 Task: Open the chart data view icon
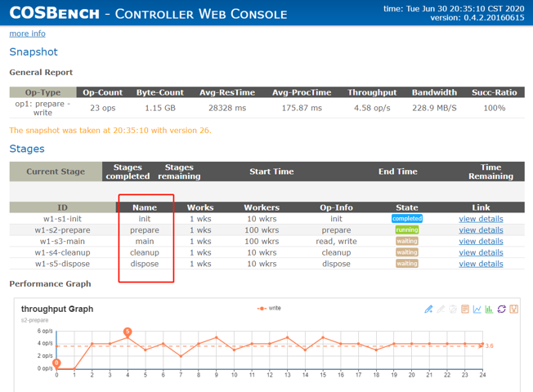click(465, 309)
